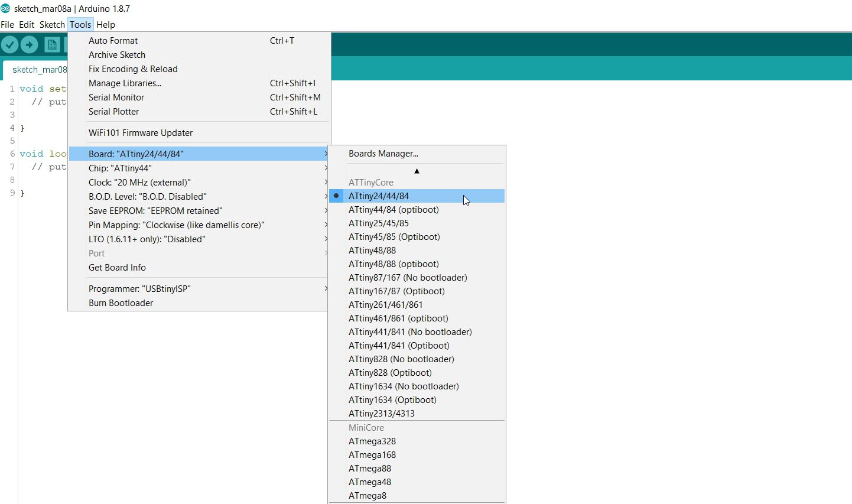This screenshot has width=852, height=504.
Task: Choose ATtiny461/861 (optiboot) board
Action: point(417,318)
